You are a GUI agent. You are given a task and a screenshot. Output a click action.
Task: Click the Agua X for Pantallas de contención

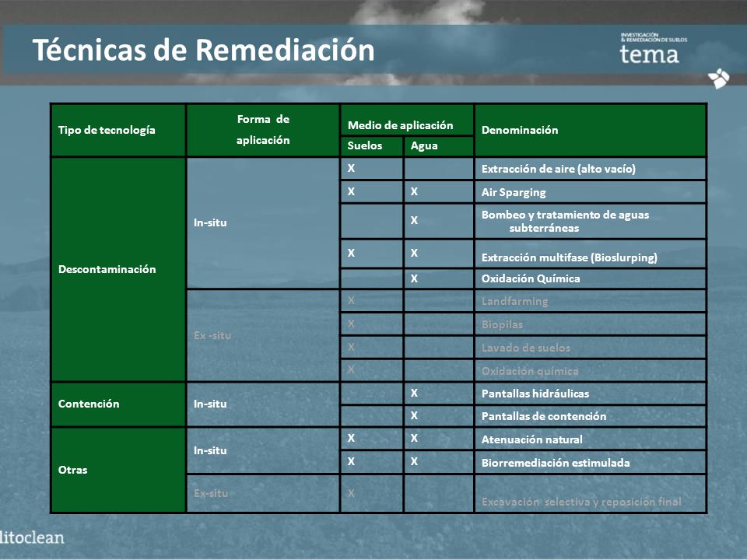[x=414, y=415]
